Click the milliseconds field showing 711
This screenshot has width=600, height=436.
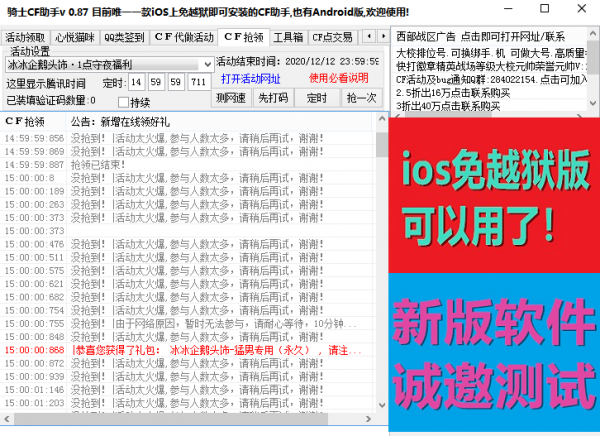[199, 82]
